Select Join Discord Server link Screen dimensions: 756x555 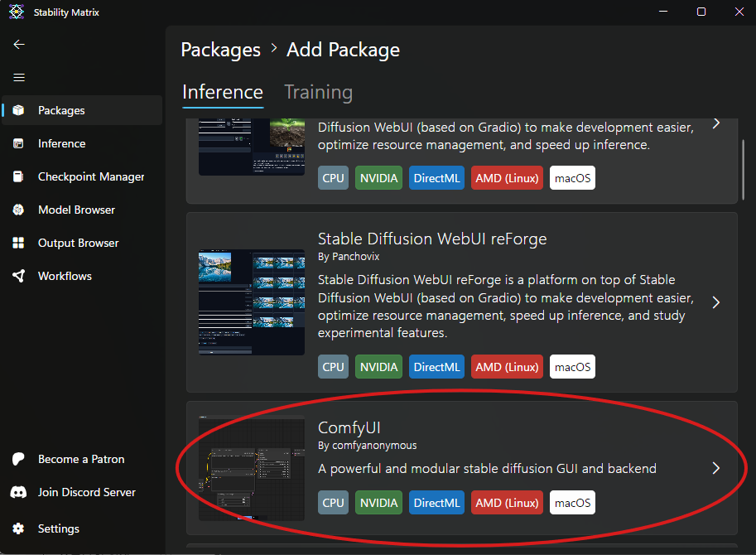(83, 492)
